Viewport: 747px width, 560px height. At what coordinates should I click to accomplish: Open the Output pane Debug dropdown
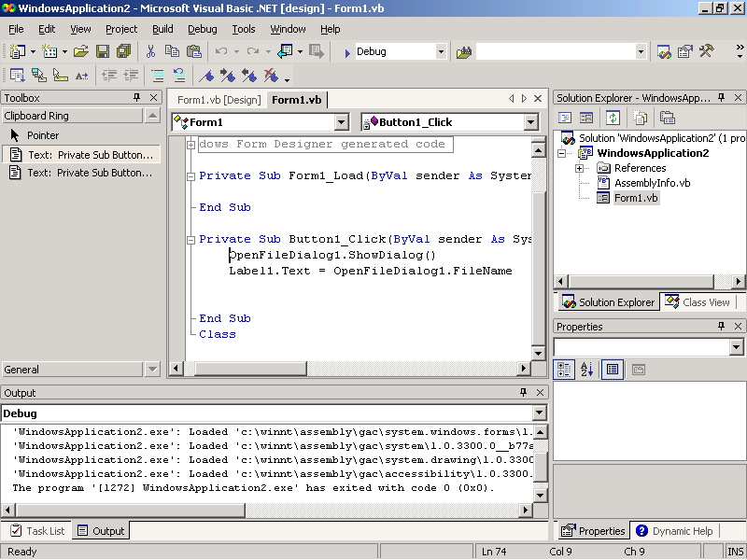click(540, 413)
